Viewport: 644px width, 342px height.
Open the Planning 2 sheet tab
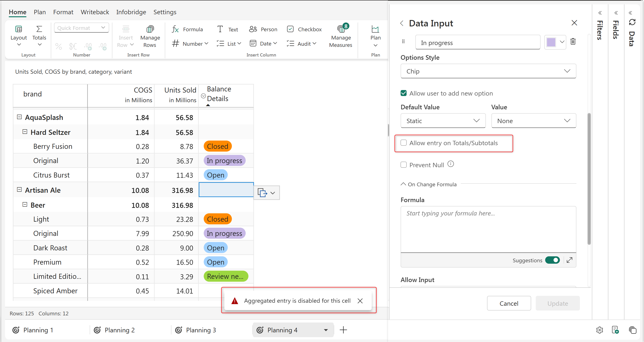click(x=120, y=330)
